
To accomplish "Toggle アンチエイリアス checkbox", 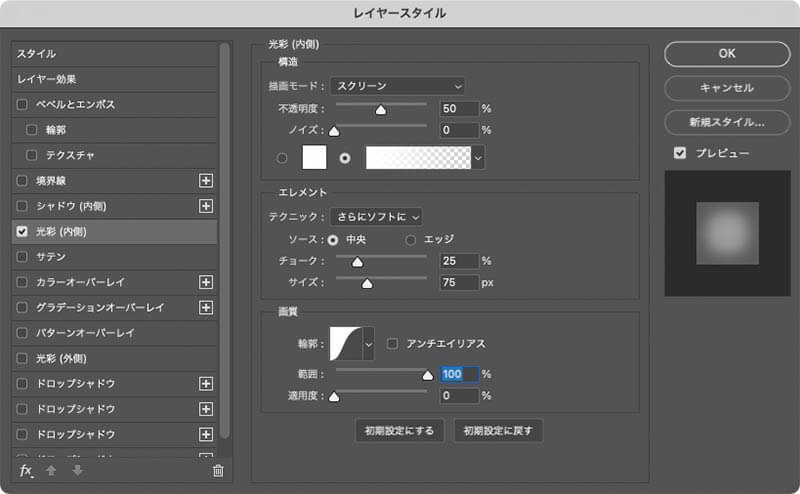I will point(392,343).
